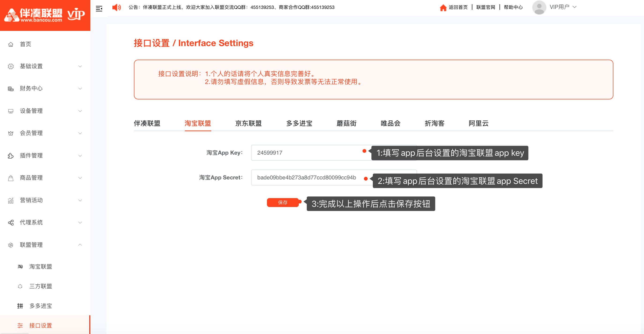Click the announcement speaker icon
Screen dimensions: 644x334
(x=116, y=7)
